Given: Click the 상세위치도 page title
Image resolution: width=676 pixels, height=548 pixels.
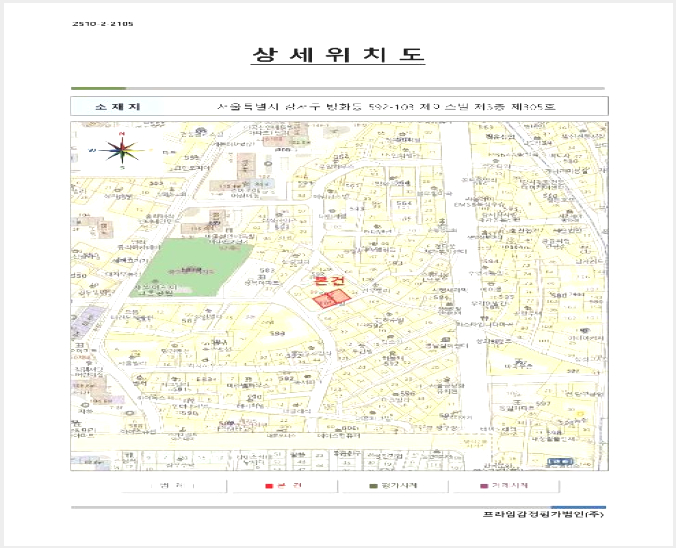Looking at the screenshot, I should 338,55.
